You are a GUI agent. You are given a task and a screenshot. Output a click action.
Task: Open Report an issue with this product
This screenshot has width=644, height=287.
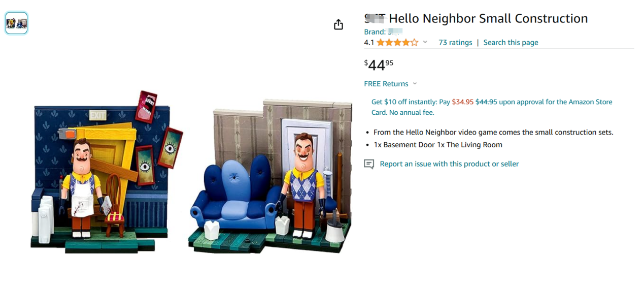[449, 164]
